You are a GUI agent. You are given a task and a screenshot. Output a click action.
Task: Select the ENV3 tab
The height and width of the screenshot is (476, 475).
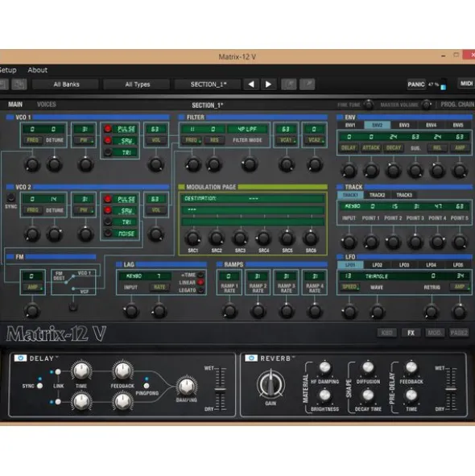[404, 125]
